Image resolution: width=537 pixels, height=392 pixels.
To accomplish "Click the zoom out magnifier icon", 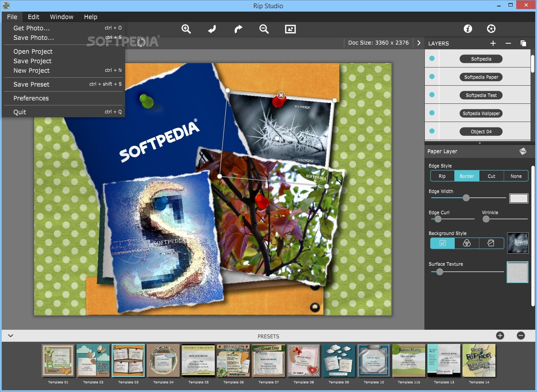I will pyautogui.click(x=264, y=29).
